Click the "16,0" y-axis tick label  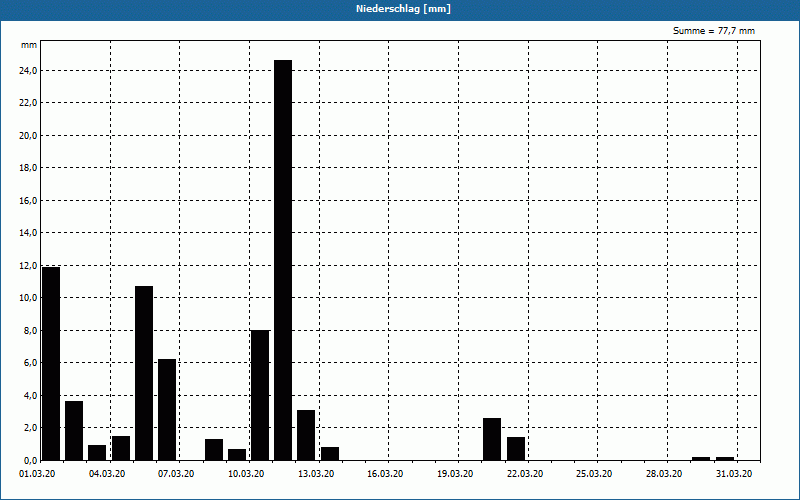click(x=28, y=201)
